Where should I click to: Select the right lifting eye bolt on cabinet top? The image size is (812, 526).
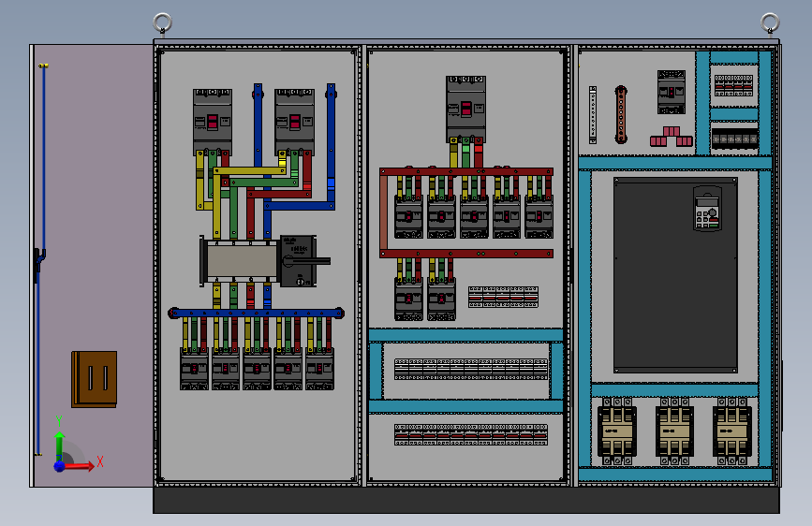tap(770, 24)
